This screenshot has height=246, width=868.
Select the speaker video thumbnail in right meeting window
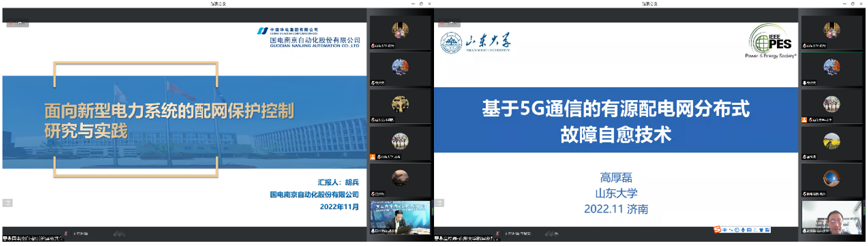(x=831, y=217)
